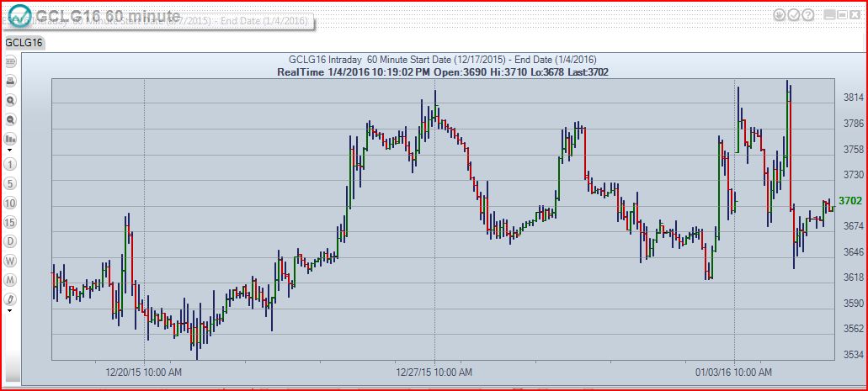Open help with the question mark icon
The width and height of the screenshot is (868, 391).
(x=807, y=14)
